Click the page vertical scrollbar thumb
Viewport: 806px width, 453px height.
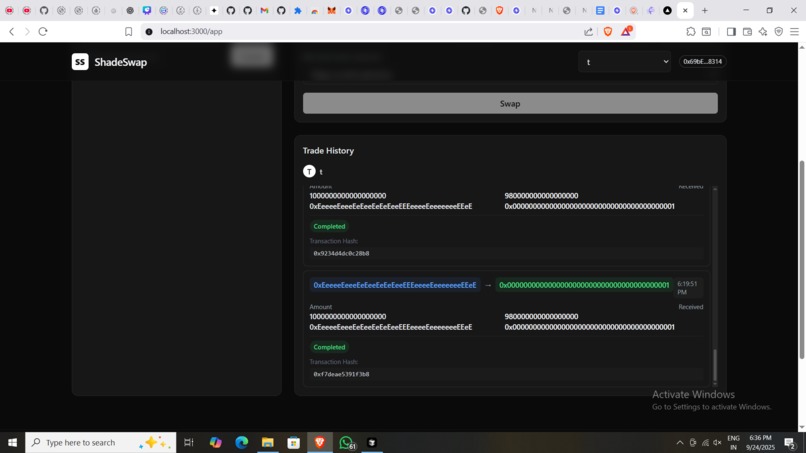801,260
